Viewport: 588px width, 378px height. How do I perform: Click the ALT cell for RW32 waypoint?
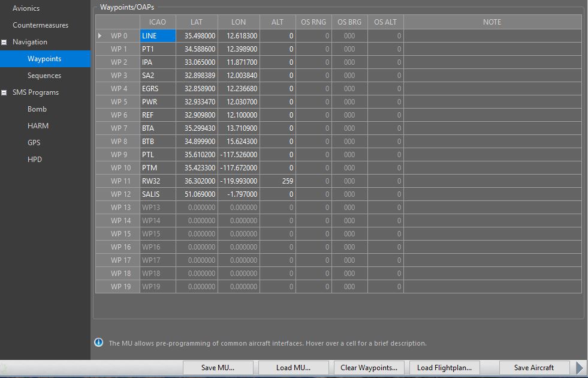click(x=278, y=181)
